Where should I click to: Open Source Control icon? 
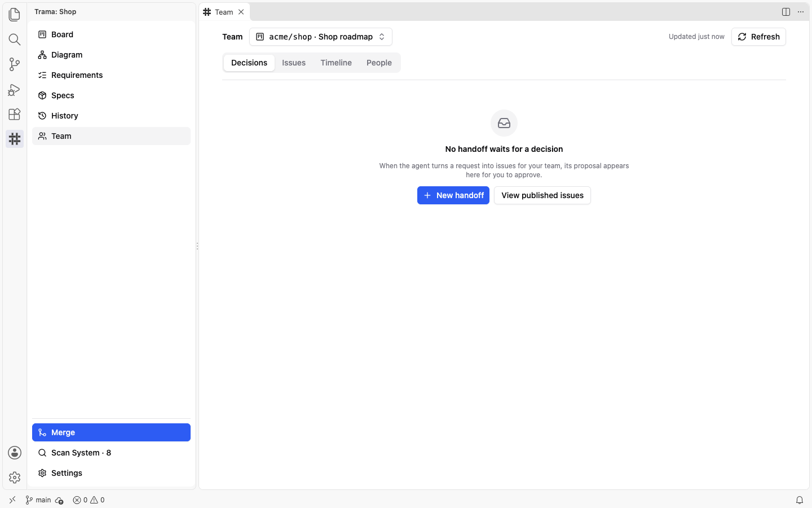point(15,64)
